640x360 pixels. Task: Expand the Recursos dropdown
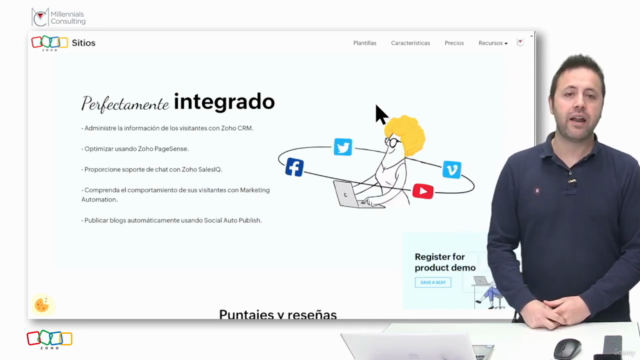[x=493, y=43]
